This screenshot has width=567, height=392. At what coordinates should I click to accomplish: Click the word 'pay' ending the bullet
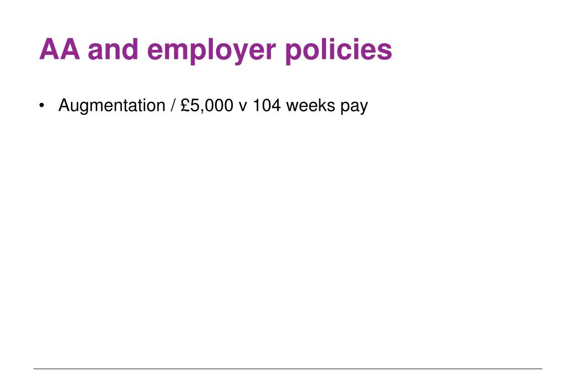(x=354, y=107)
